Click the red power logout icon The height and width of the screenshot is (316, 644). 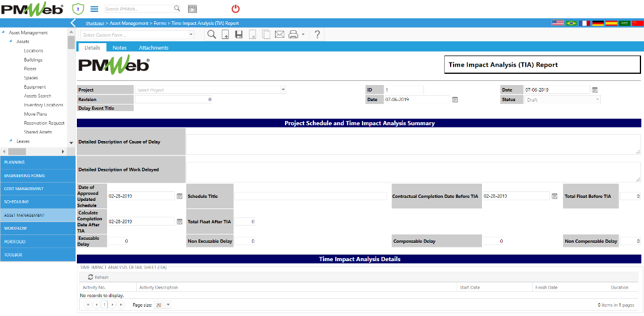[235, 9]
